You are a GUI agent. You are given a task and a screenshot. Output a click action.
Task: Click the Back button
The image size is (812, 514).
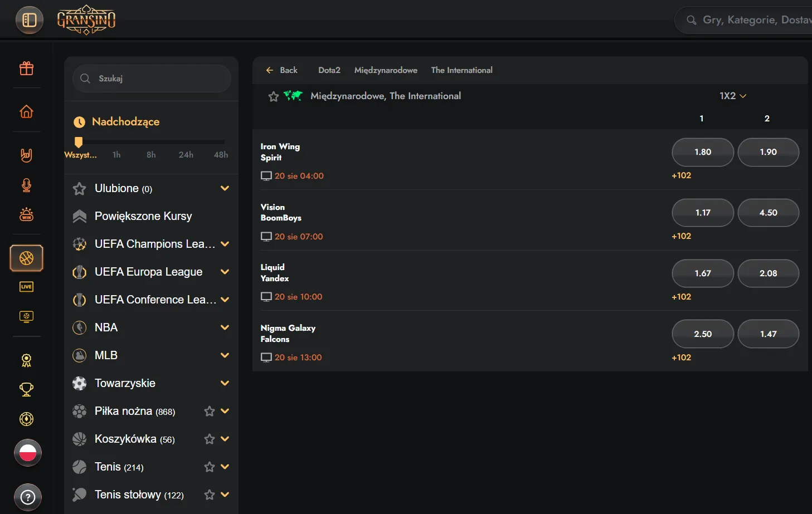(282, 70)
